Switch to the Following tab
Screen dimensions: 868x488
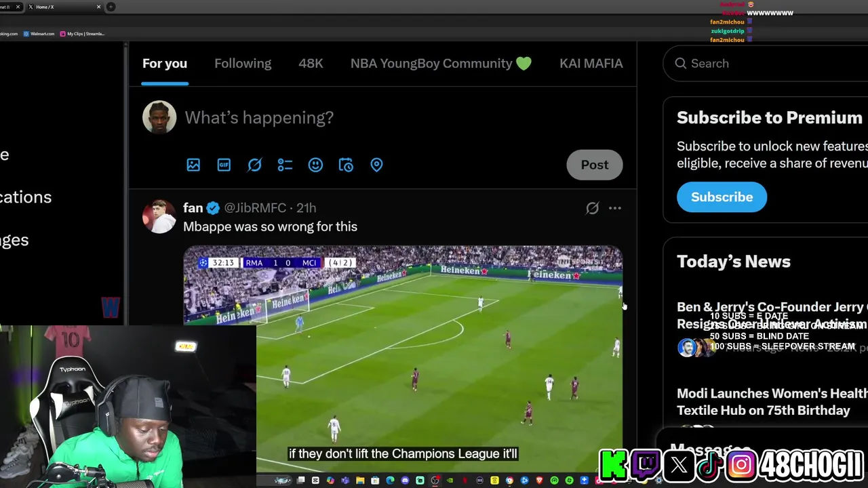tap(243, 63)
